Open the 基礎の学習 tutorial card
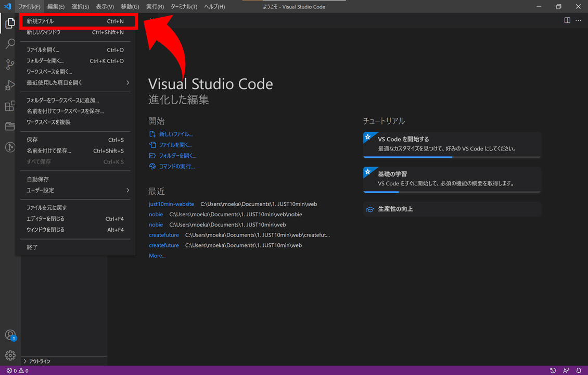 (x=452, y=180)
